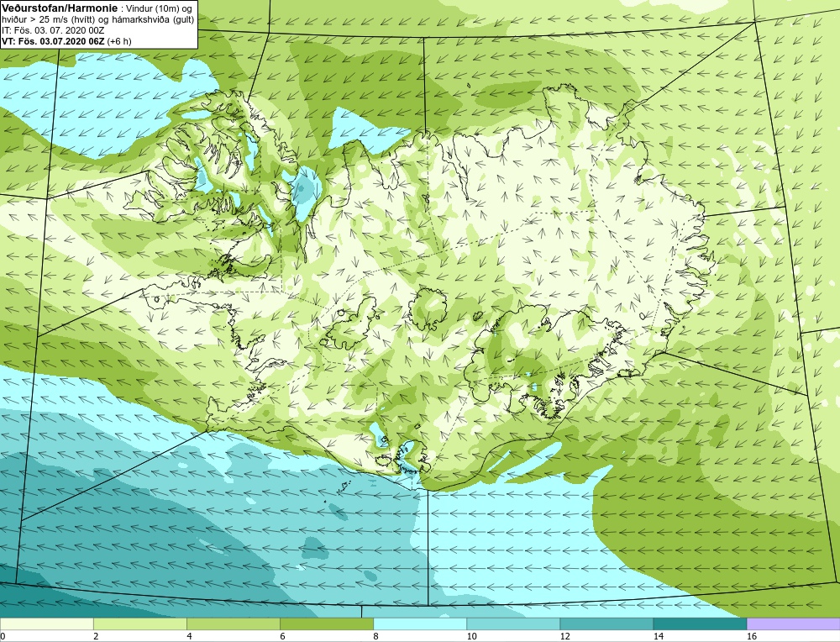Click the 10–12 m/s legend color swatch

(x=512, y=624)
